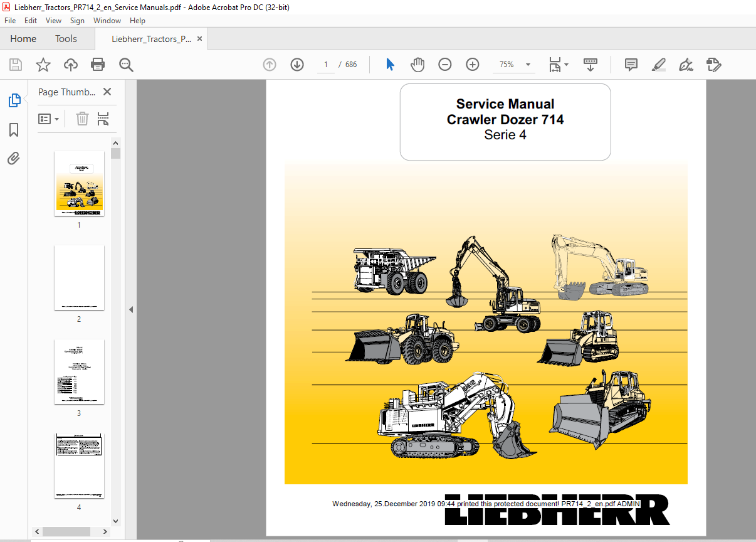Switch to the Tools tab
This screenshot has height=542, width=756.
pyautogui.click(x=66, y=38)
